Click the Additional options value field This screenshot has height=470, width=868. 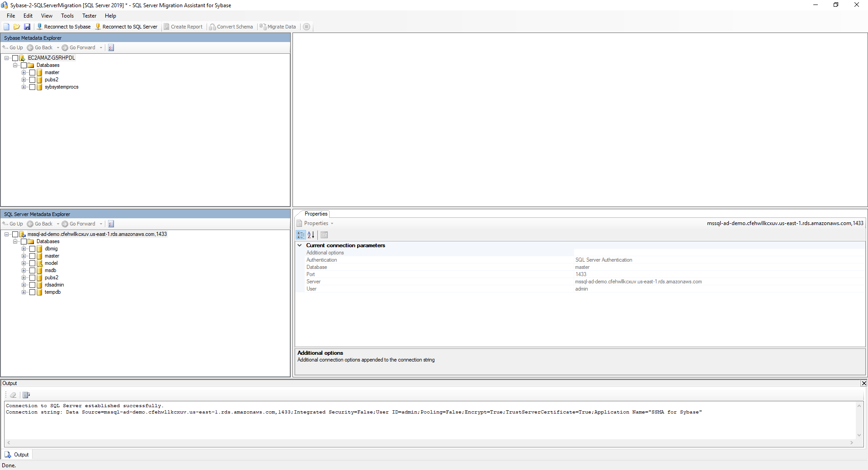pos(719,253)
